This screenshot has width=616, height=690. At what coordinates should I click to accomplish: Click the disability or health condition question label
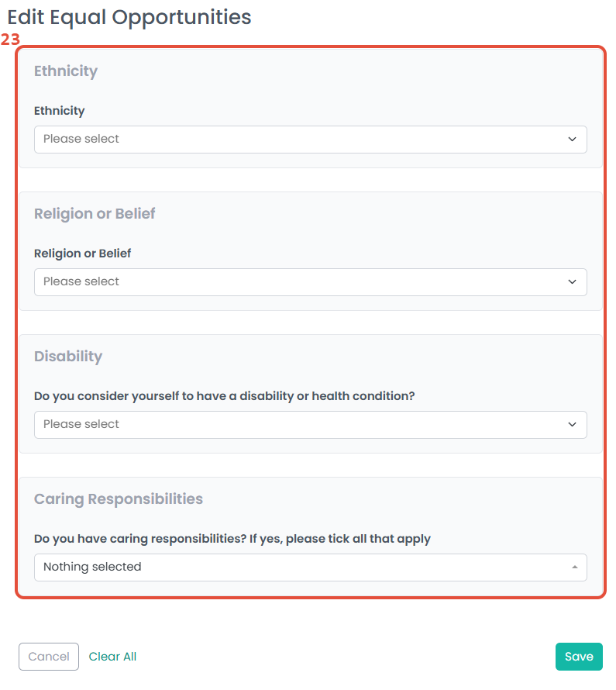tap(224, 396)
